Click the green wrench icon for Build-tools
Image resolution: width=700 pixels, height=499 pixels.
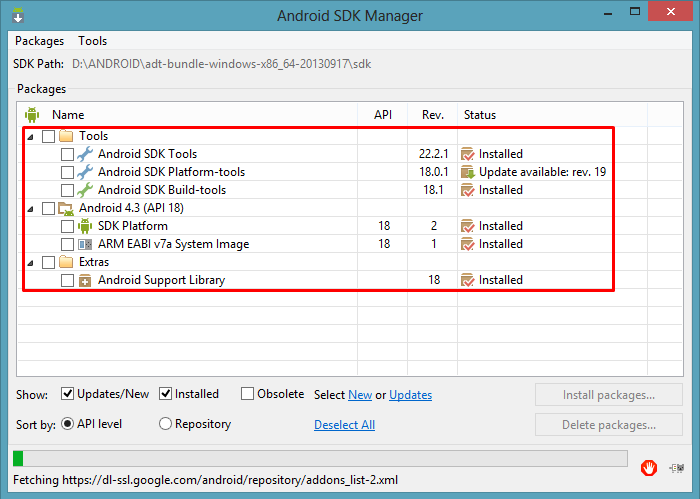tap(85, 190)
